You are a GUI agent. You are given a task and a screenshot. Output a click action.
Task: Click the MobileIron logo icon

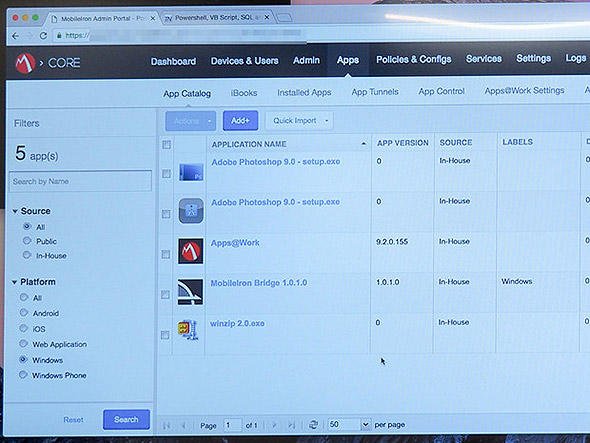coord(25,62)
